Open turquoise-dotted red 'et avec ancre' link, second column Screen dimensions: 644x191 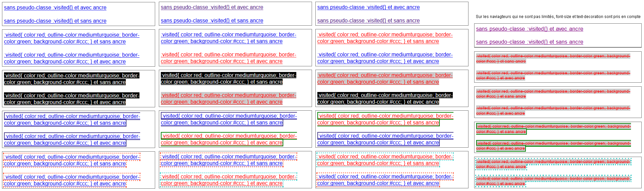(229, 180)
